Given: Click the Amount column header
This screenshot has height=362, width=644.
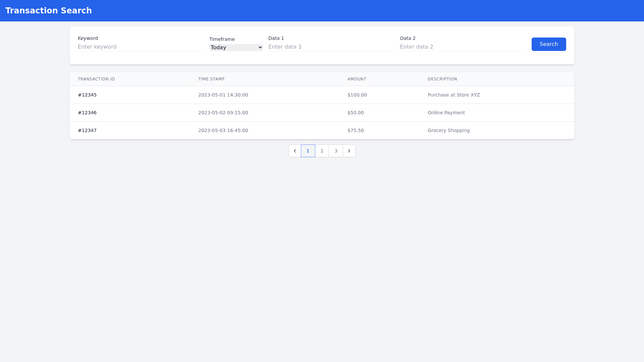Looking at the screenshot, I should 357,79.
